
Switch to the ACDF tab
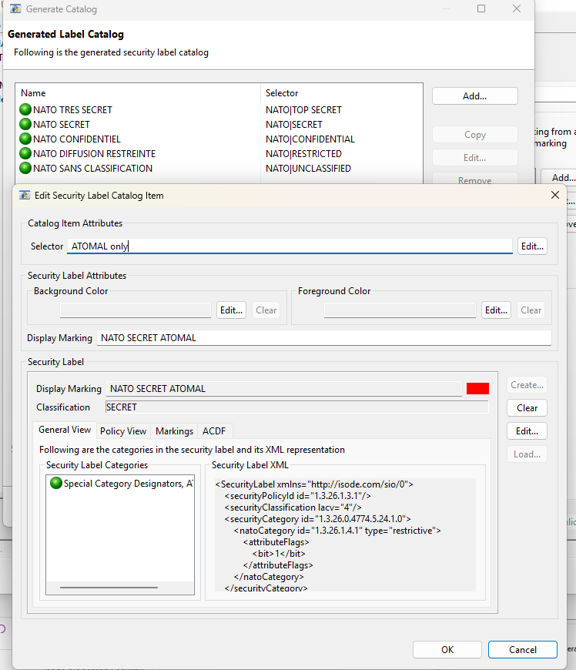pyautogui.click(x=214, y=431)
